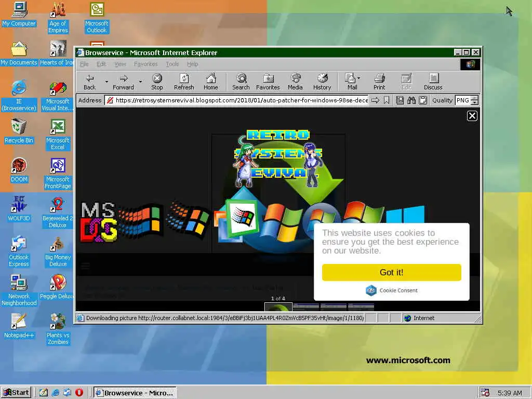The image size is (532, 399).
Task: Select Big Money Deluxe shortcut
Action: tap(58, 251)
